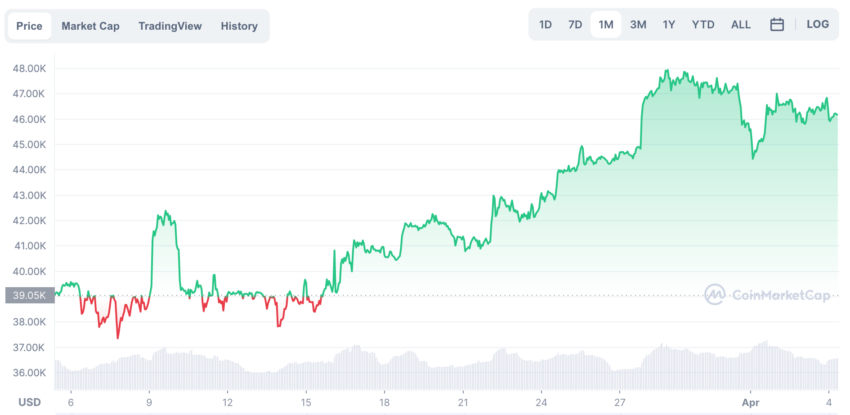Choose the 1M time range
The width and height of the screenshot is (850, 415).
[606, 25]
